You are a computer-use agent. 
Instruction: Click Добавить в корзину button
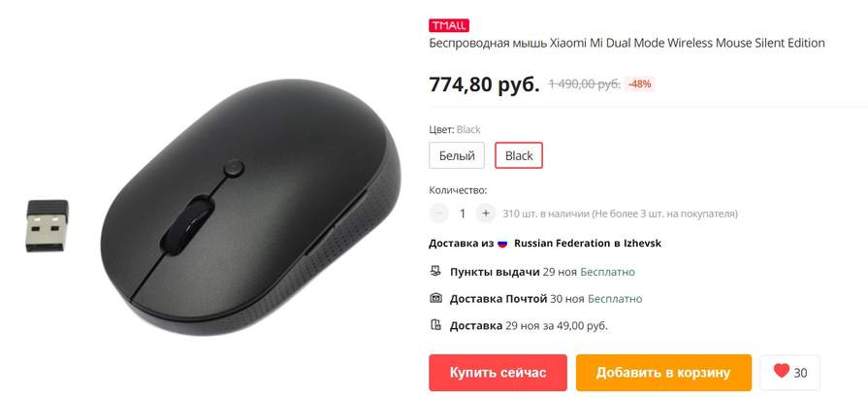click(x=663, y=373)
